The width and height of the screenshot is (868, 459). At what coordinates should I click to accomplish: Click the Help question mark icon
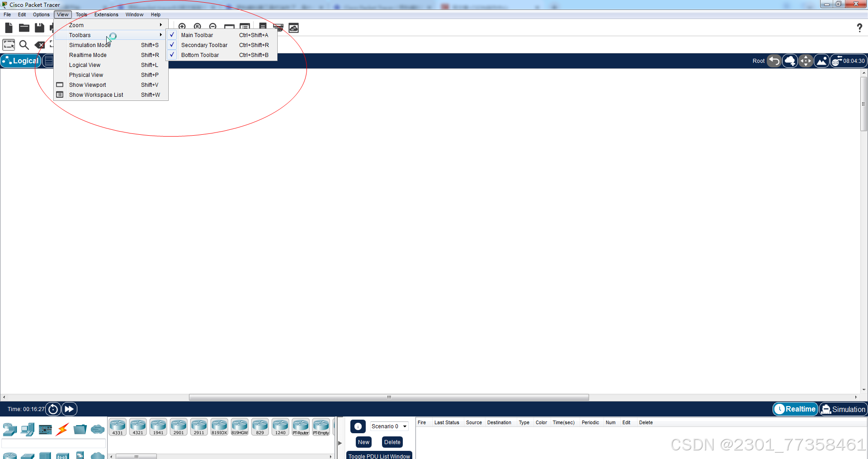[x=859, y=28]
